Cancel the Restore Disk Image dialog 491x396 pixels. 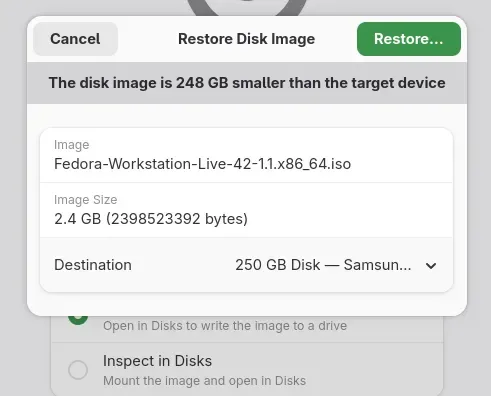click(x=75, y=39)
